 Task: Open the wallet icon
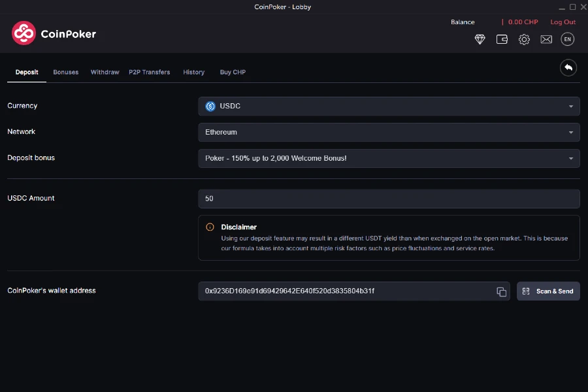coord(502,39)
